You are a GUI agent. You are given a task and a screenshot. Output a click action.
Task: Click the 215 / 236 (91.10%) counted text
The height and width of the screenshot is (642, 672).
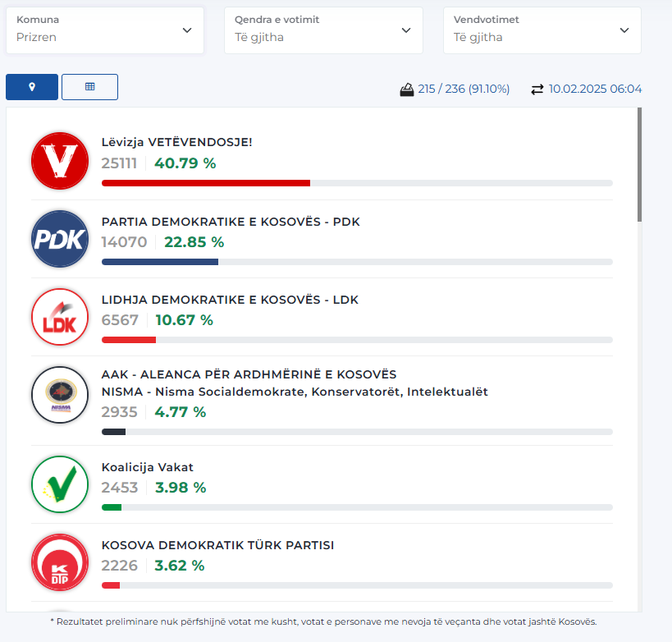click(464, 89)
